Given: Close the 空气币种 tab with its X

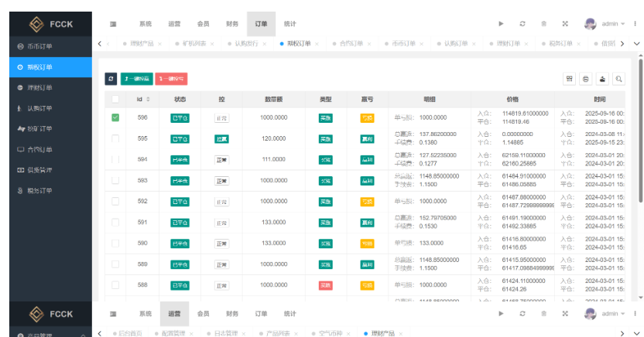Looking at the screenshot, I should click(348, 334).
